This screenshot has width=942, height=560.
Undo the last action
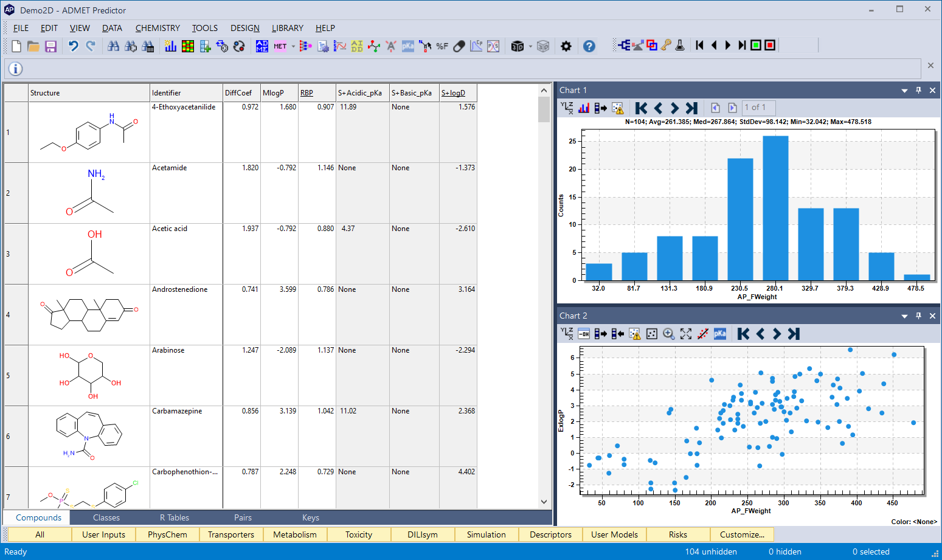pos(74,46)
